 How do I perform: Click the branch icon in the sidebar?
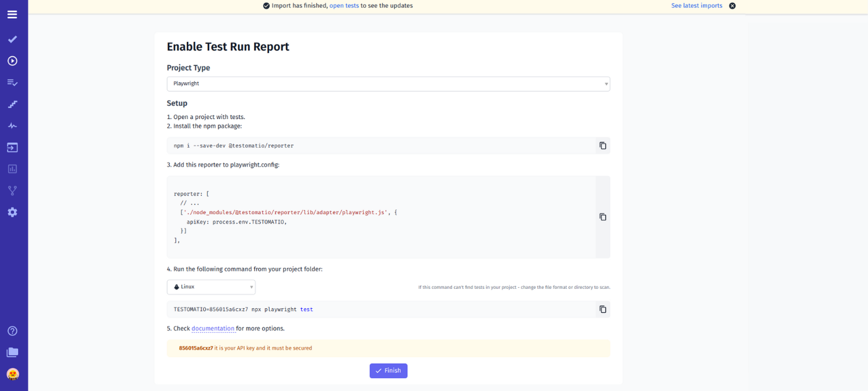pyautogui.click(x=12, y=190)
